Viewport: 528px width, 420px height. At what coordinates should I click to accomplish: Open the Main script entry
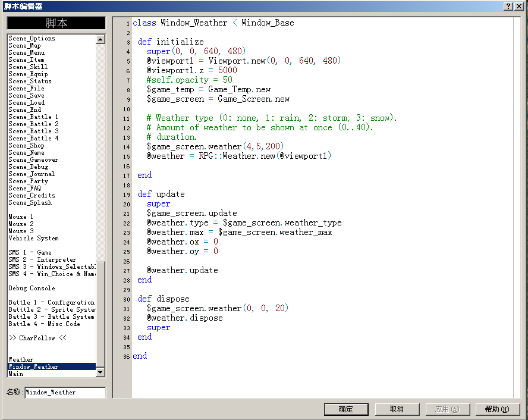coord(16,374)
